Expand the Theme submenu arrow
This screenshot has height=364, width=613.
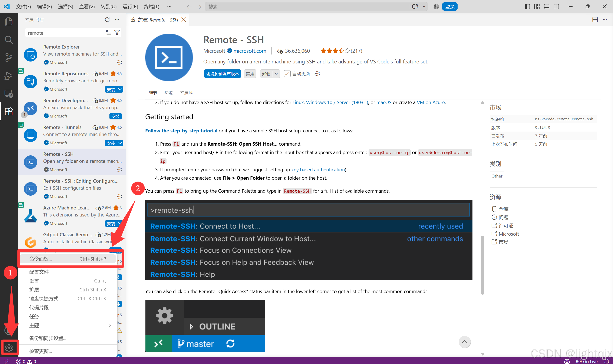click(110, 325)
